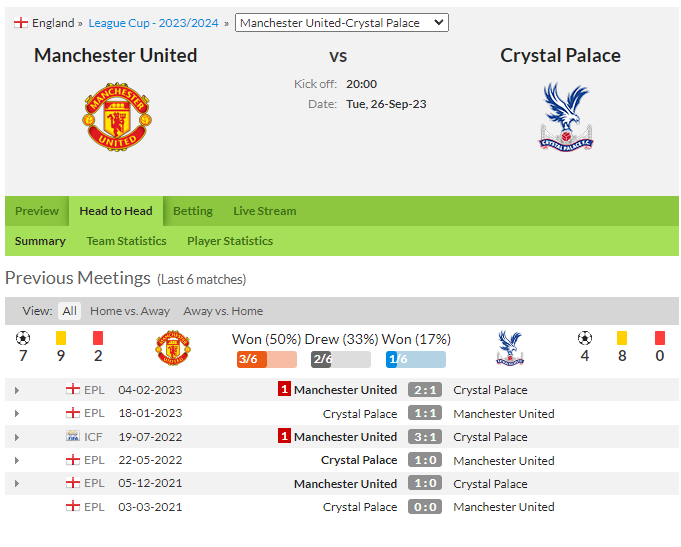Expand the 04-02-2023 match row

tap(17, 390)
